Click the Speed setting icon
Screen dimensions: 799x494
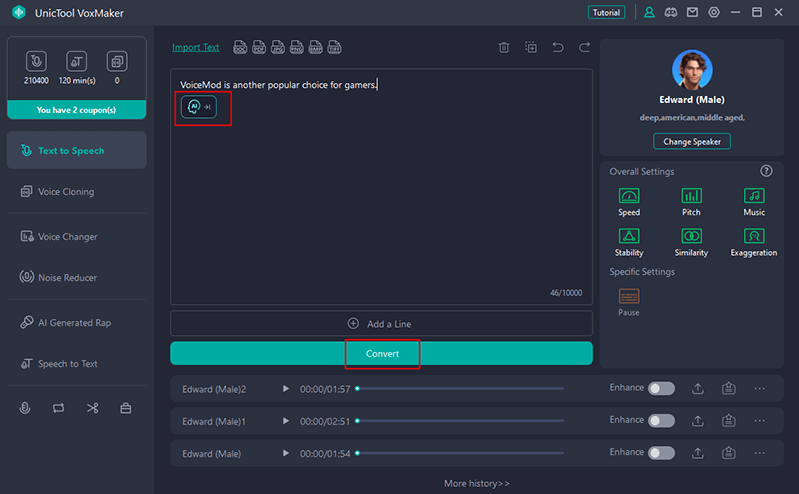[629, 196]
